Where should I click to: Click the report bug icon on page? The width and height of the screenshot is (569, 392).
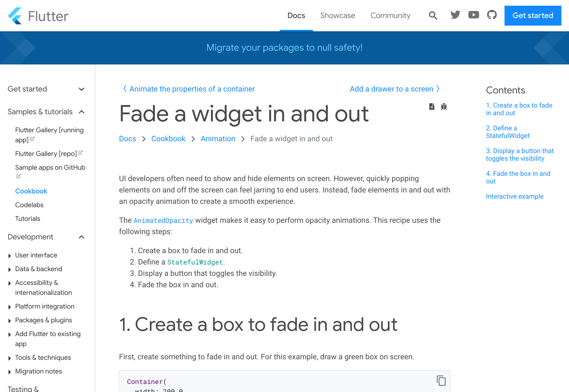point(444,106)
